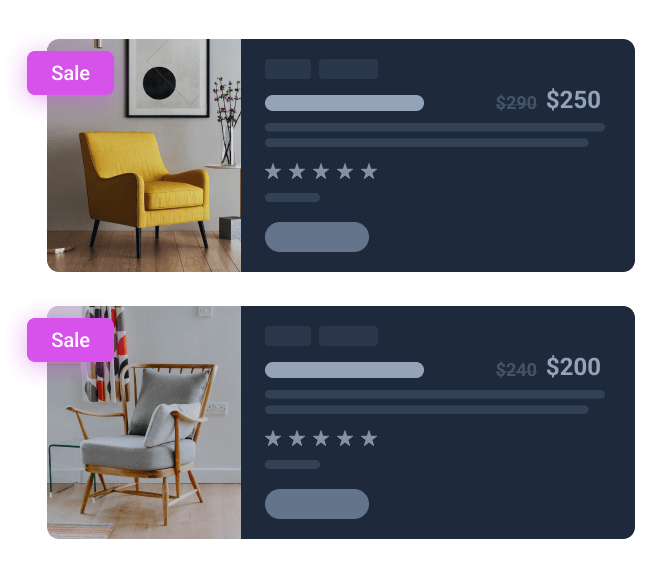Click the first star on the yellow armchair card
Viewport: 660px width, 572px height.
tap(273, 171)
